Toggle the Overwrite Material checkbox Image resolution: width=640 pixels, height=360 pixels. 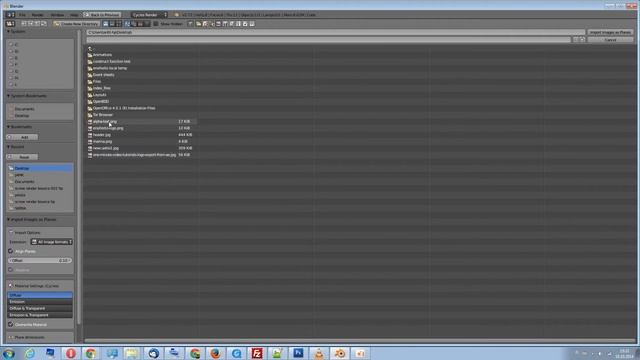tap(11, 324)
